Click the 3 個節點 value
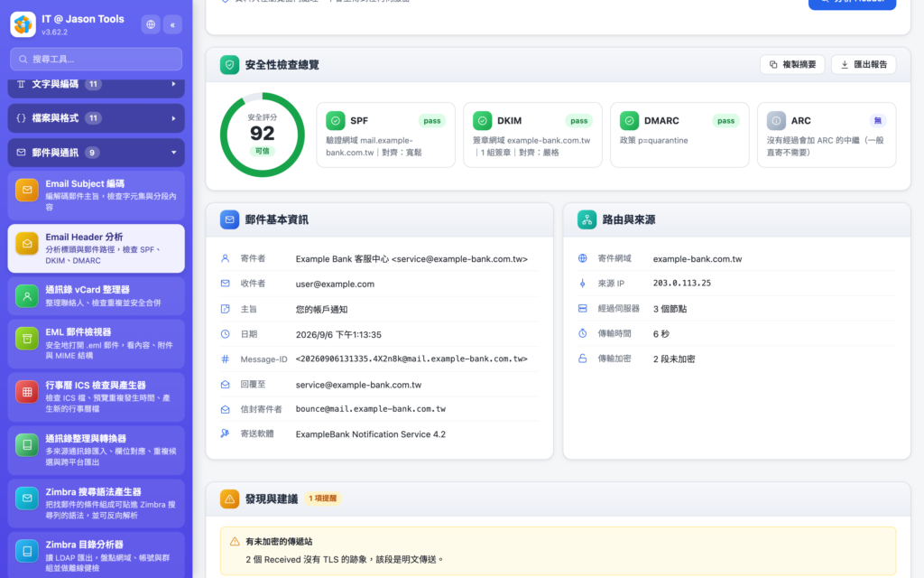Screen dimensions: 924x578 tap(670, 309)
